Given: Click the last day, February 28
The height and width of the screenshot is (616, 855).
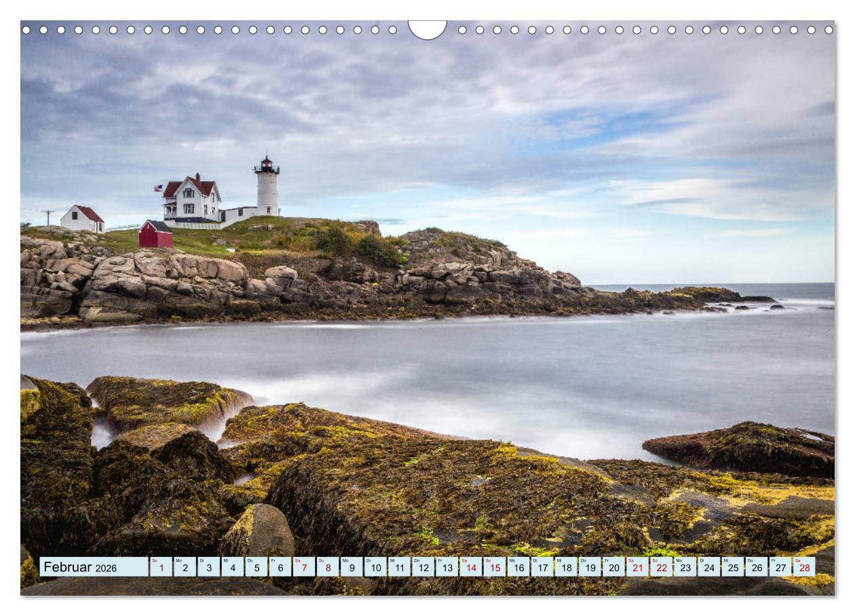Looking at the screenshot, I should click(804, 567).
